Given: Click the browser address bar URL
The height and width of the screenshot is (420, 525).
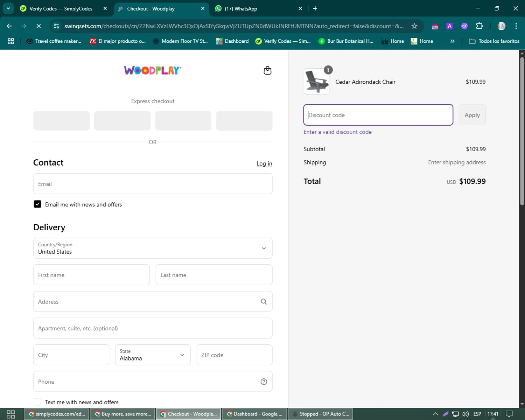Looking at the screenshot, I should click(234, 26).
